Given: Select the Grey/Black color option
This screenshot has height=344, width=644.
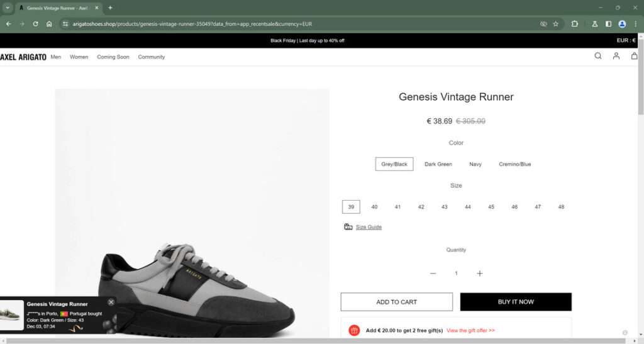Looking at the screenshot, I should (394, 164).
